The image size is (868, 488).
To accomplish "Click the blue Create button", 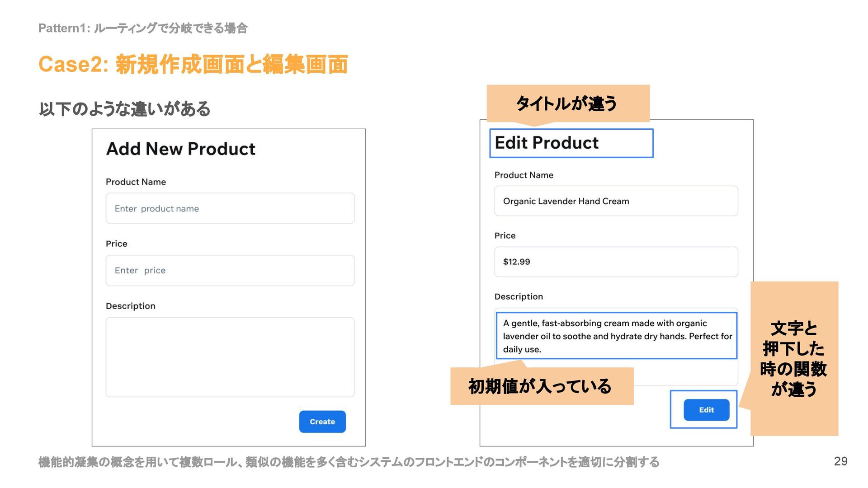I will [322, 422].
